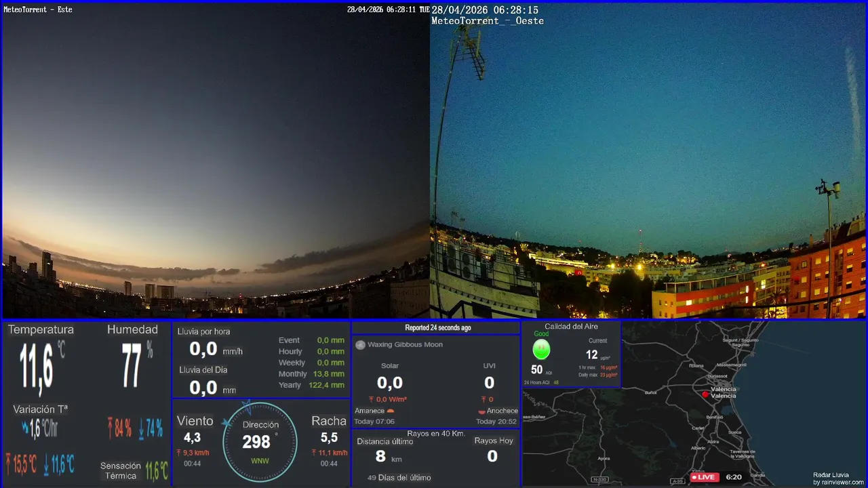Click the Distancia último label
Image resolution: width=868 pixels, height=488 pixels.
[384, 442]
